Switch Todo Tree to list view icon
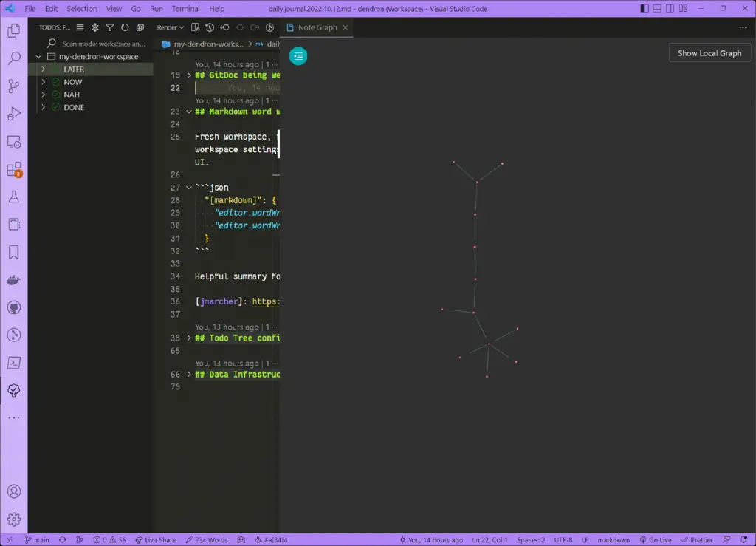Image resolution: width=756 pixels, height=546 pixels. tap(80, 27)
